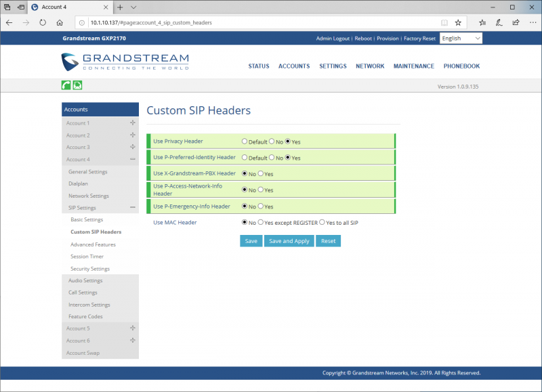Click Admin Logout link
Screen dimensions: 542x392
tap(333, 39)
